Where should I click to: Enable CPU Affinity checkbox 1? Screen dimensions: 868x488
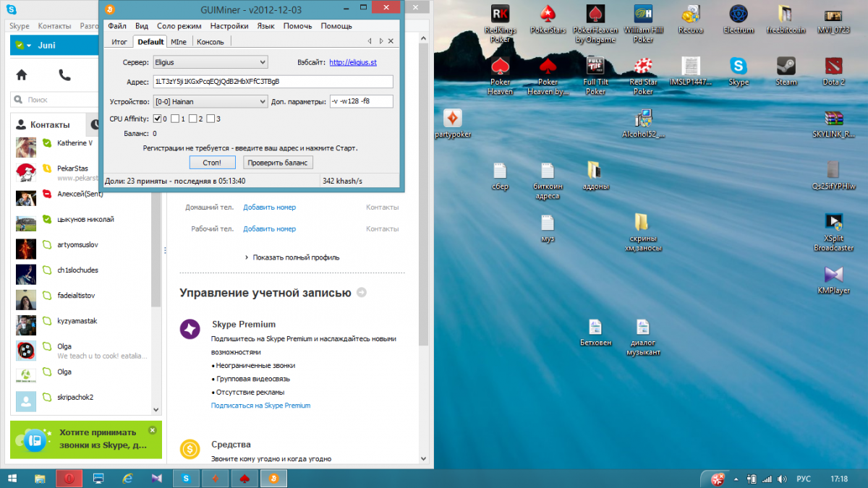pyautogui.click(x=175, y=119)
